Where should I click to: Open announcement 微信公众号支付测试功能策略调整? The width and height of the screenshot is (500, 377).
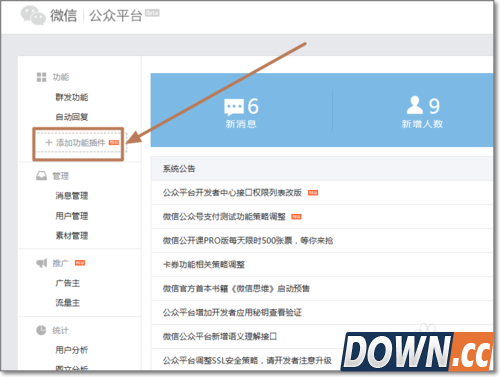coord(224,217)
